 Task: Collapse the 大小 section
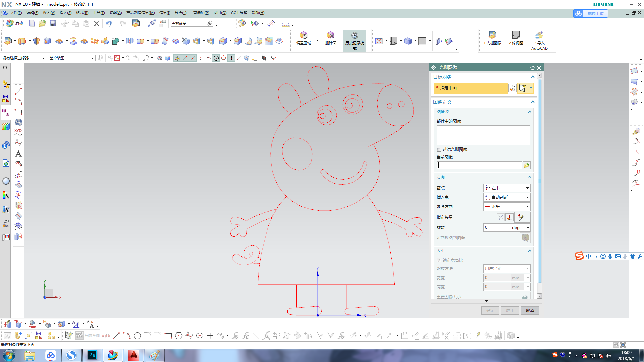pos(530,251)
